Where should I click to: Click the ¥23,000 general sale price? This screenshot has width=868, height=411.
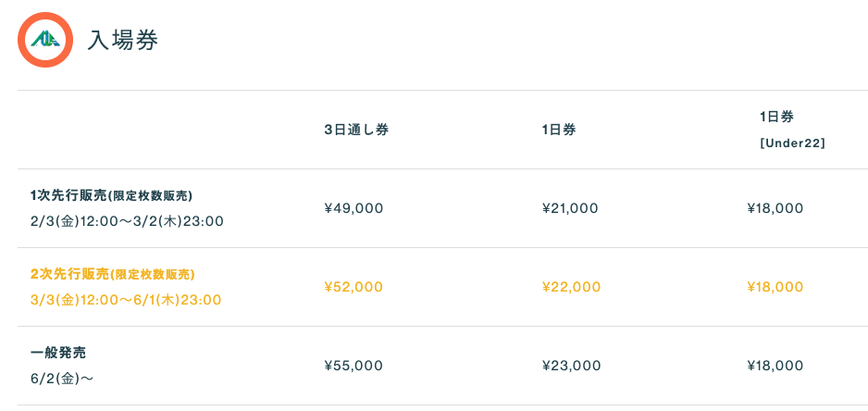tap(571, 366)
